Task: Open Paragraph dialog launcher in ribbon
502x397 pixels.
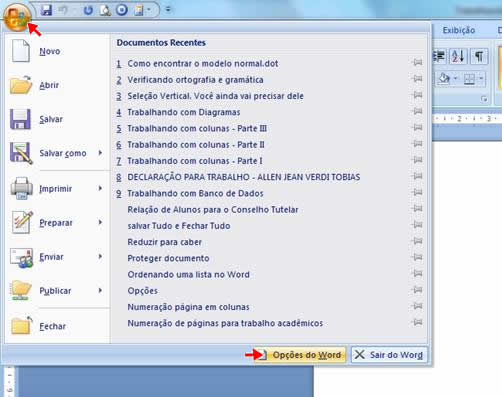Action: 484,99
